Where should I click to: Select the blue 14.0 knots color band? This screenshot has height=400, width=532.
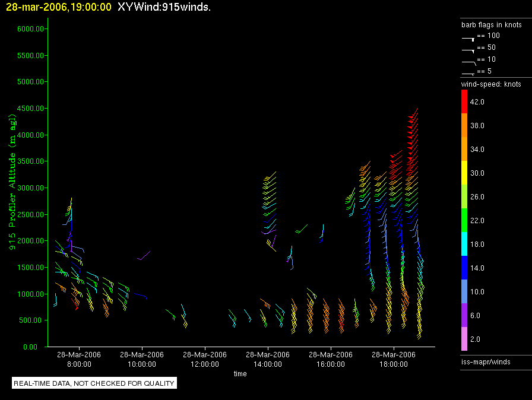pos(464,268)
